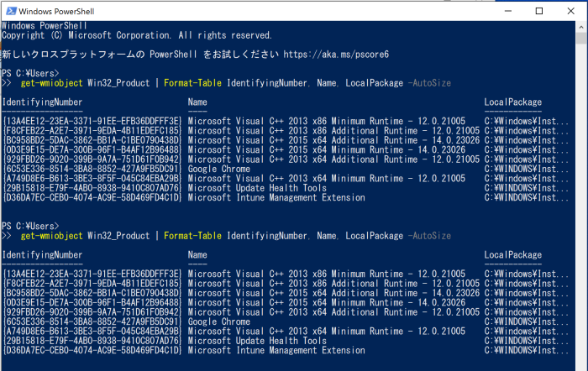
Task: Click 'Win32_Product' in the second command
Action: point(118,236)
